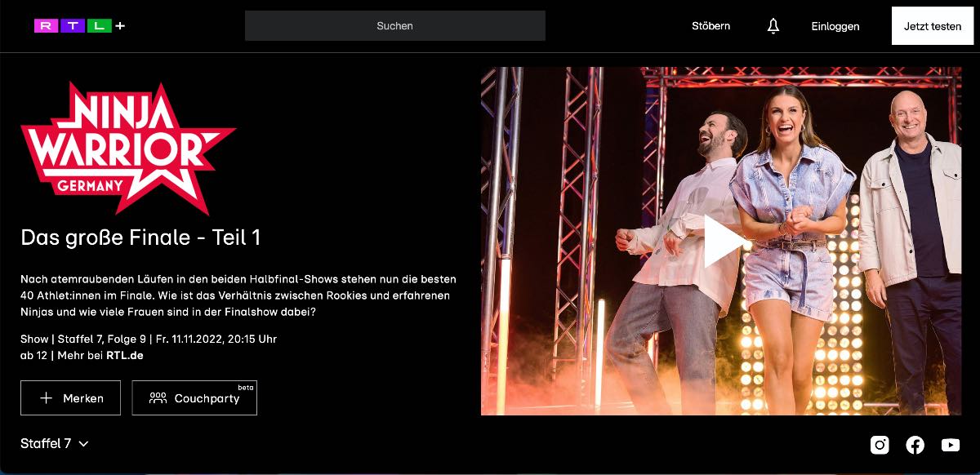980x475 pixels.
Task: Open the Stöbern browse menu
Action: point(710,26)
